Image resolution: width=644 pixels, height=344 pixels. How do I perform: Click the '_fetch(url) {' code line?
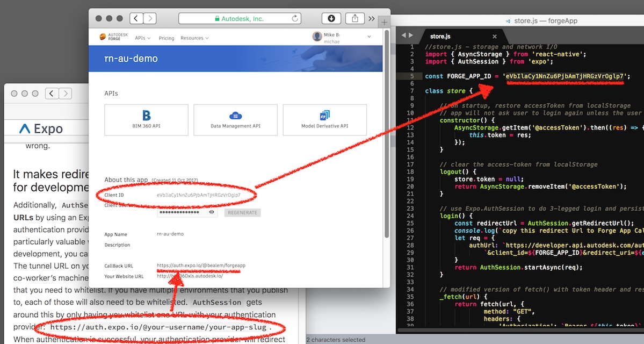[464, 297]
